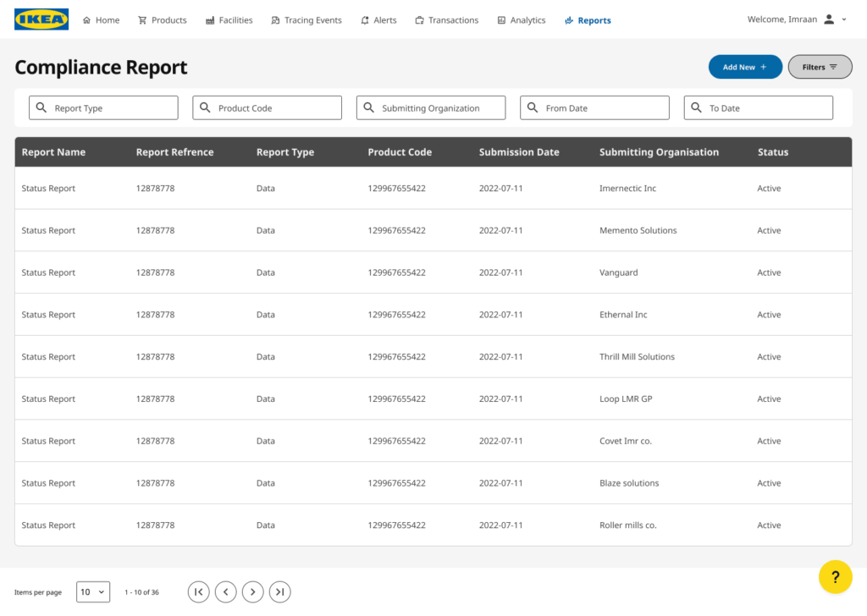Open the Home menu item
867x616 pixels.
point(102,20)
